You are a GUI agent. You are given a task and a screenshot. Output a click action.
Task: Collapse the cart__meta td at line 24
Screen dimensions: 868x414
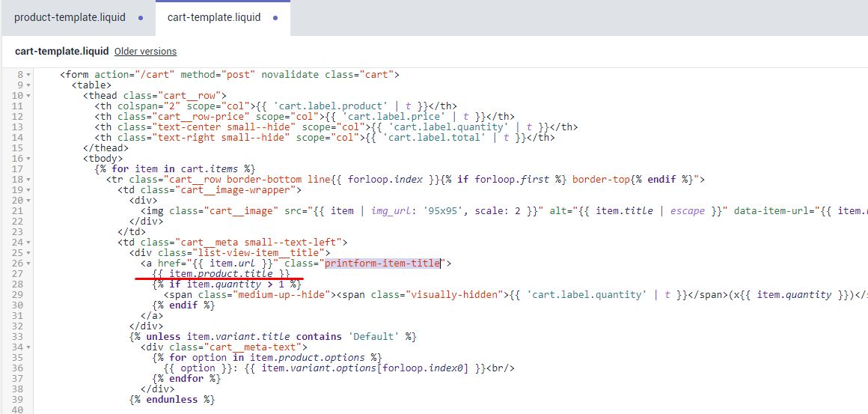point(28,243)
